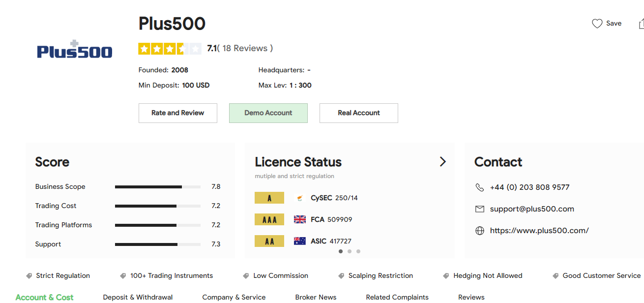Click the globe website icon in Contact

(480, 231)
